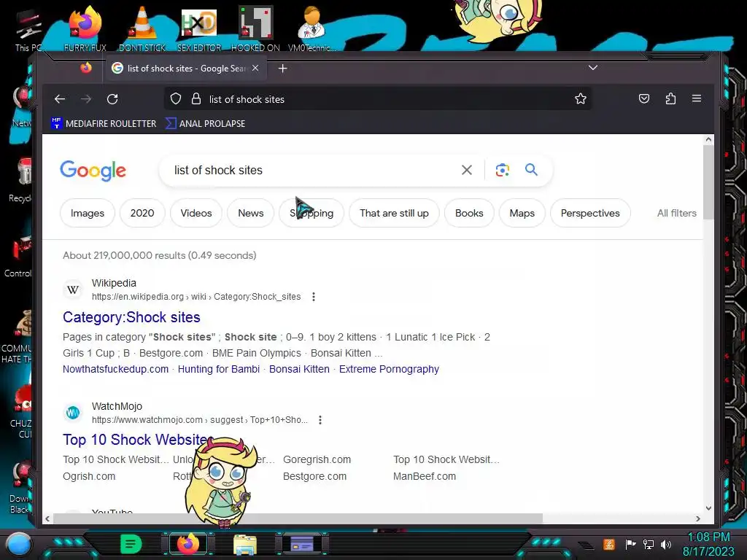Viewport: 747px width, 560px height.
Task: Select the Books filter chip
Action: click(x=469, y=214)
